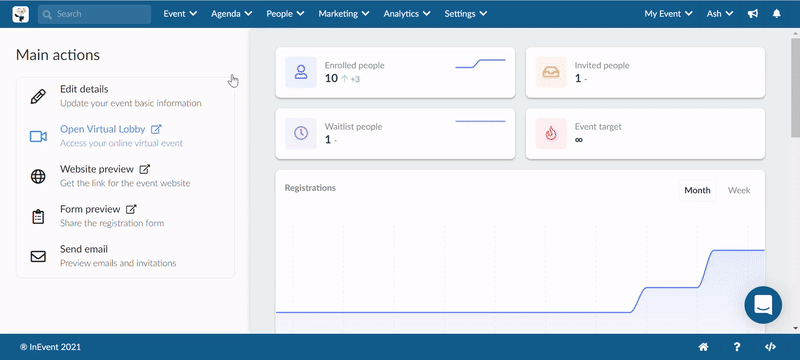Click the Enrolled people sparkline chart
The image size is (800, 360).
click(x=480, y=64)
